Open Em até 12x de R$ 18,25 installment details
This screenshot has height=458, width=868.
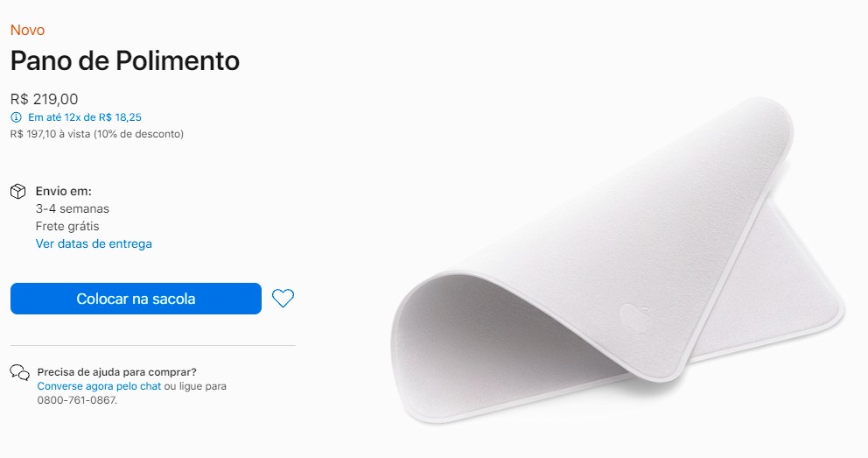pos(85,117)
